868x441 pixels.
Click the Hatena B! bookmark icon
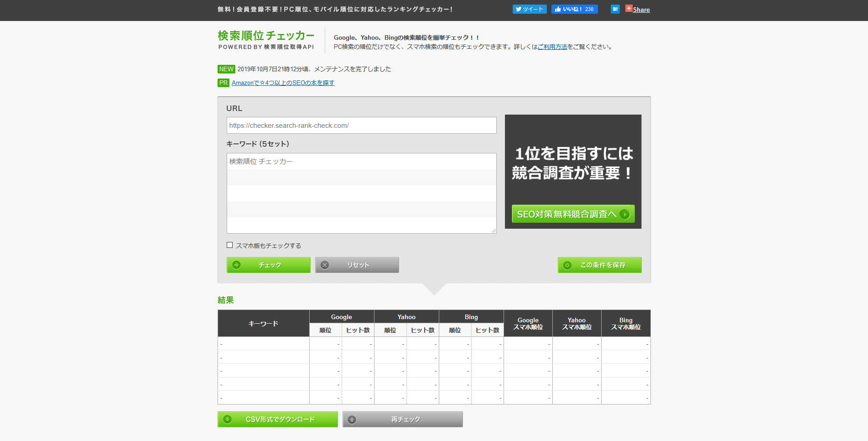click(x=615, y=9)
